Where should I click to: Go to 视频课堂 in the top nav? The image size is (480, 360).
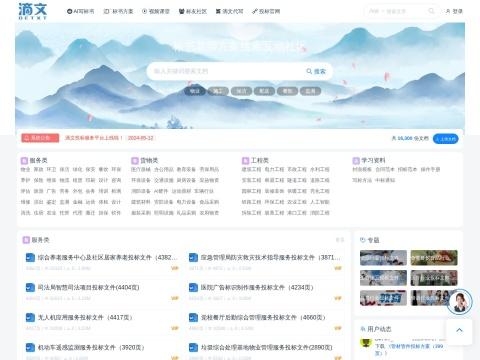coord(156,11)
